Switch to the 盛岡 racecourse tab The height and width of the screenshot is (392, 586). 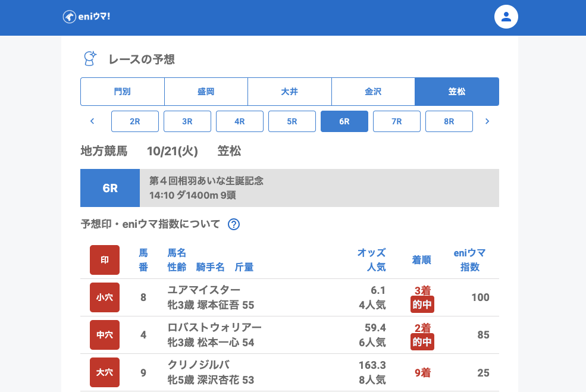tap(206, 92)
